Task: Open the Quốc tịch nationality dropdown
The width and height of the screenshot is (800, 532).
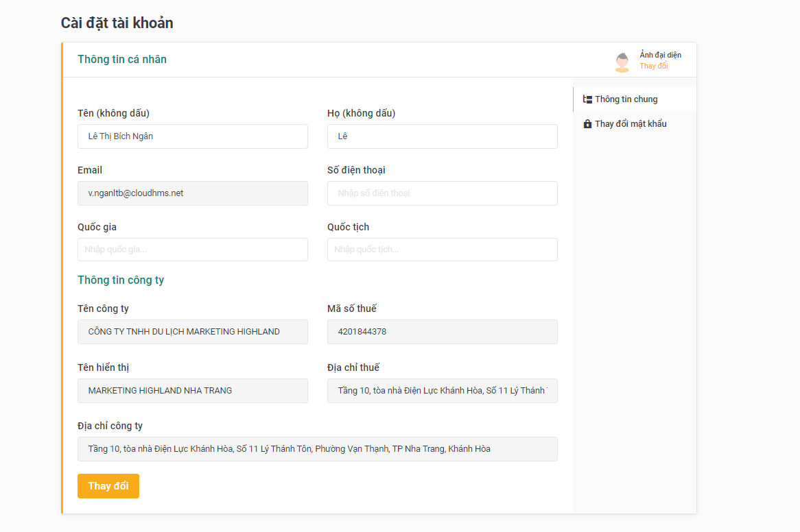Action: (x=443, y=250)
